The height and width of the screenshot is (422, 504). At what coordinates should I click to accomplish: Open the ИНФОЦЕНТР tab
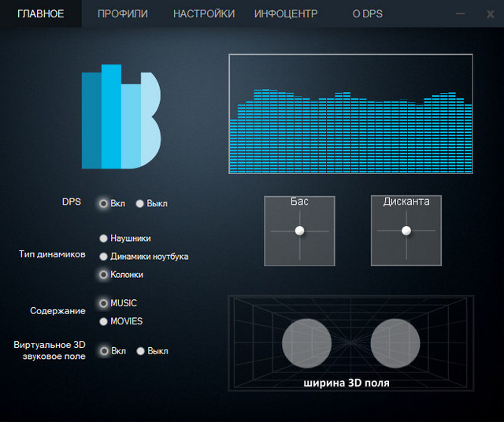(x=286, y=14)
